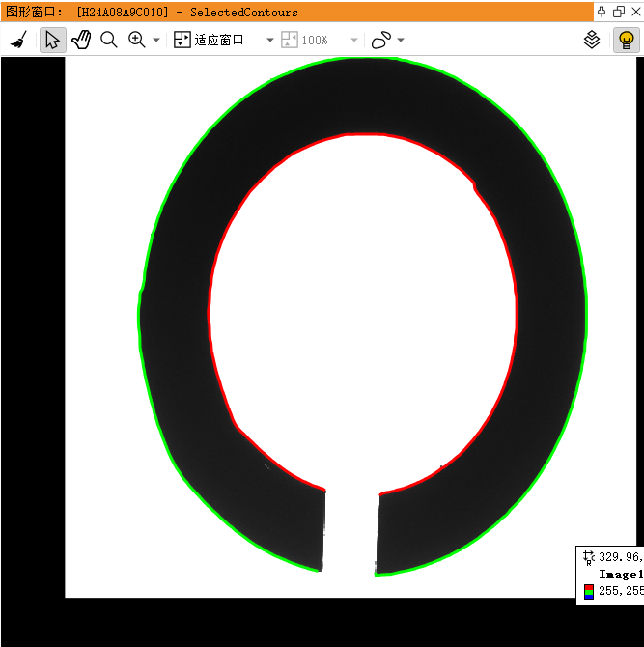Image resolution: width=644 pixels, height=647 pixels.
Task: Choose the magnifying glass tool
Action: pyautogui.click(x=109, y=40)
